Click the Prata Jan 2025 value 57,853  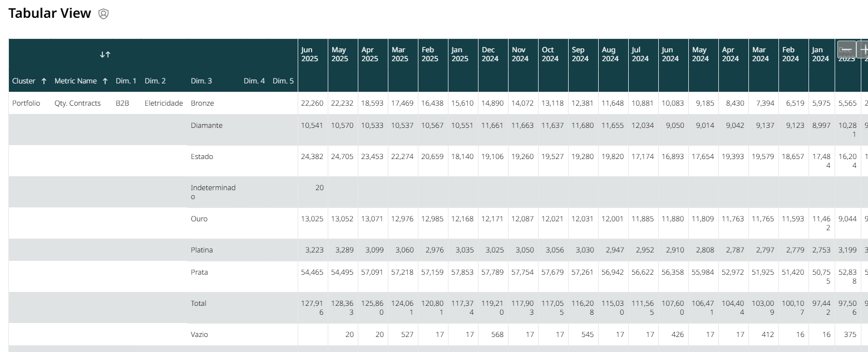click(462, 272)
